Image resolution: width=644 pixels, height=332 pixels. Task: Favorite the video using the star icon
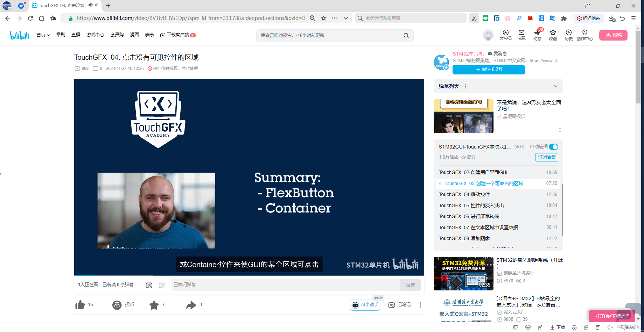[154, 305]
